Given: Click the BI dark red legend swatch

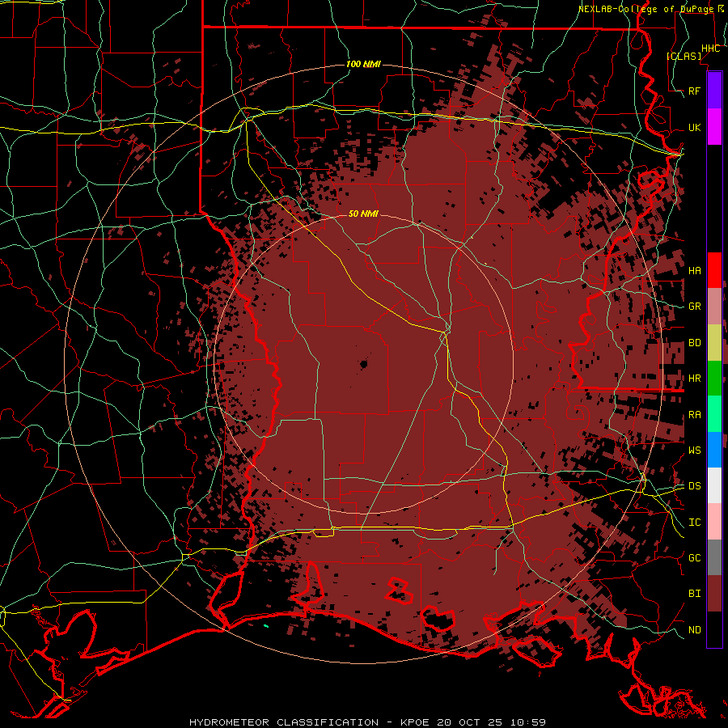Looking at the screenshot, I should pos(714,594).
